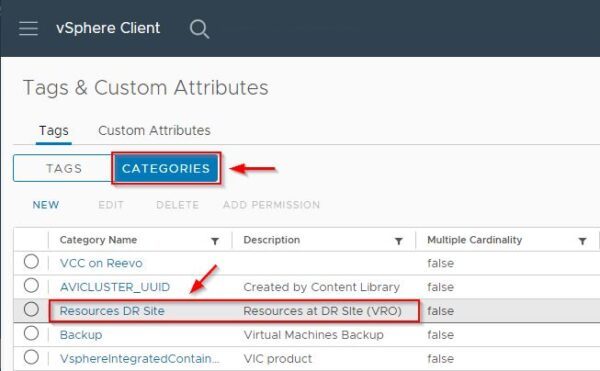Screen dimensions: 600x371
Task: Filter the Multiple Cardinality column
Action: [582, 241]
